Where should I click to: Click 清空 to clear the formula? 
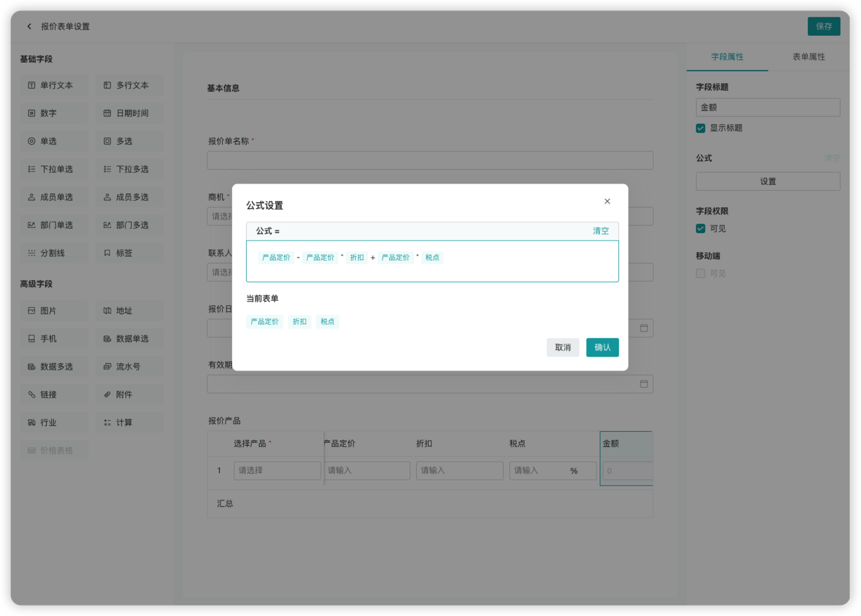[600, 231]
